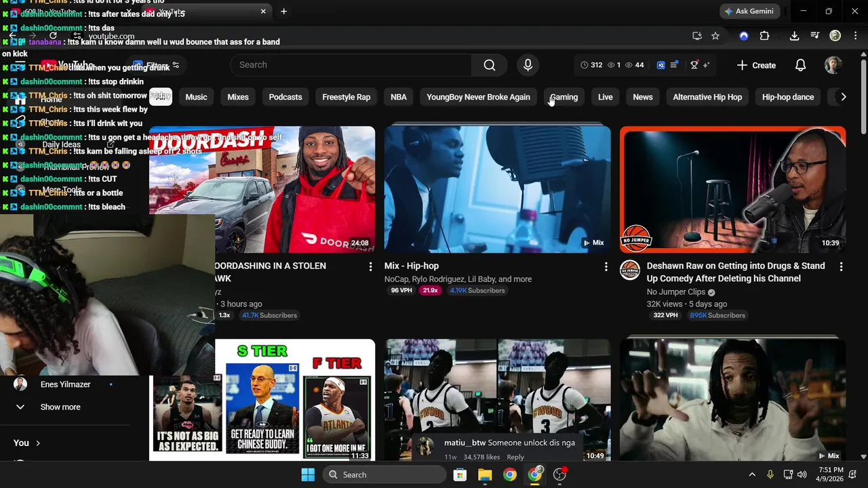Click the Ask Gemini button
Screen dimensions: 868x488
[749, 12]
